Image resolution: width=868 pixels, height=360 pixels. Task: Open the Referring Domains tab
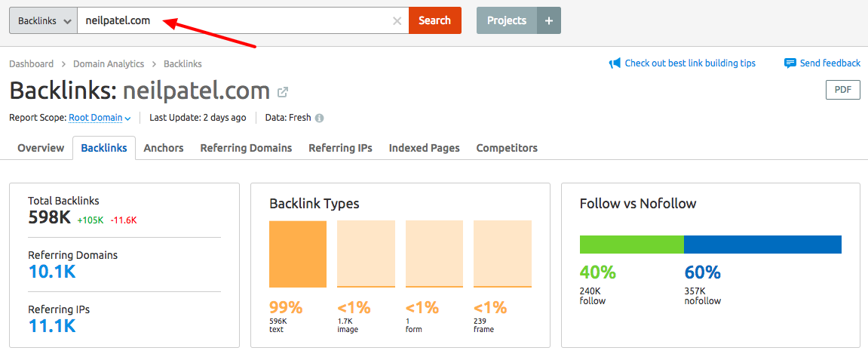click(246, 148)
